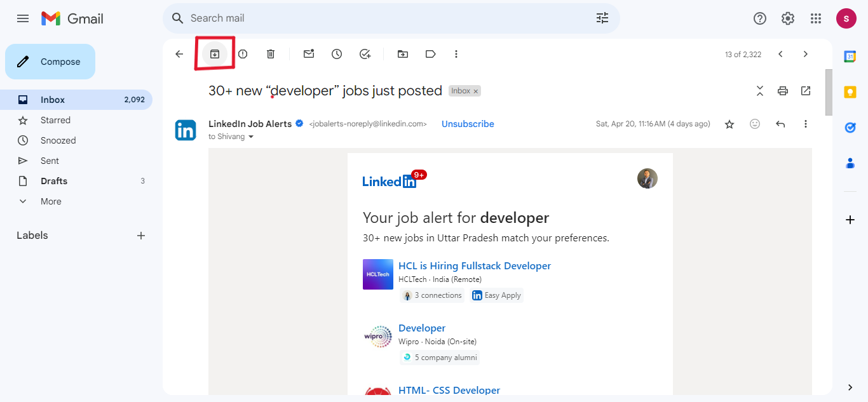
Task: Open the Support help icon
Action: (760, 18)
